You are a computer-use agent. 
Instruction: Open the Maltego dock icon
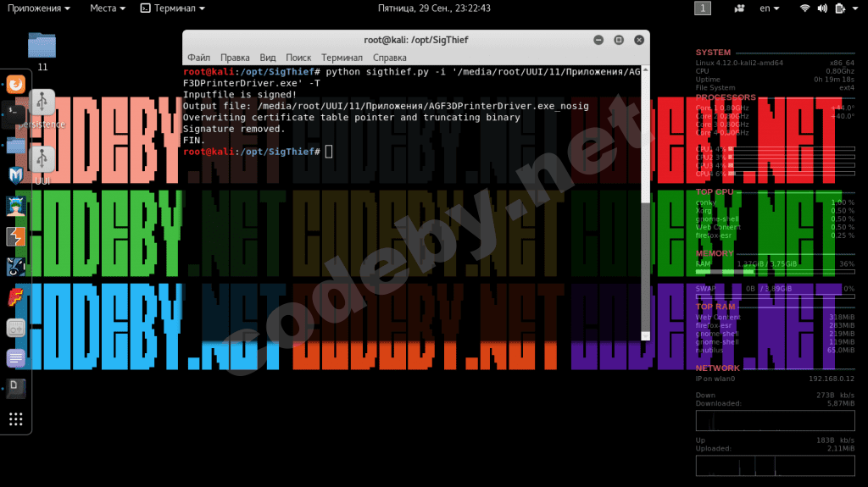15,267
